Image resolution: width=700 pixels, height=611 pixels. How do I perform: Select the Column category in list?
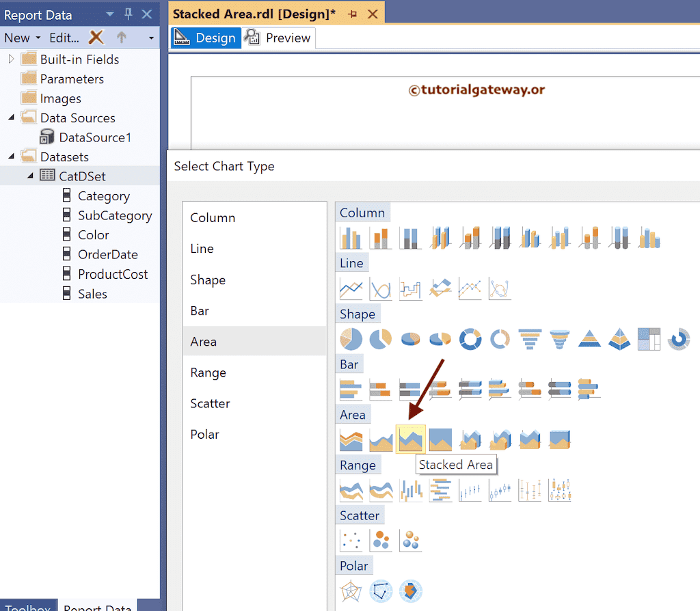254,218
